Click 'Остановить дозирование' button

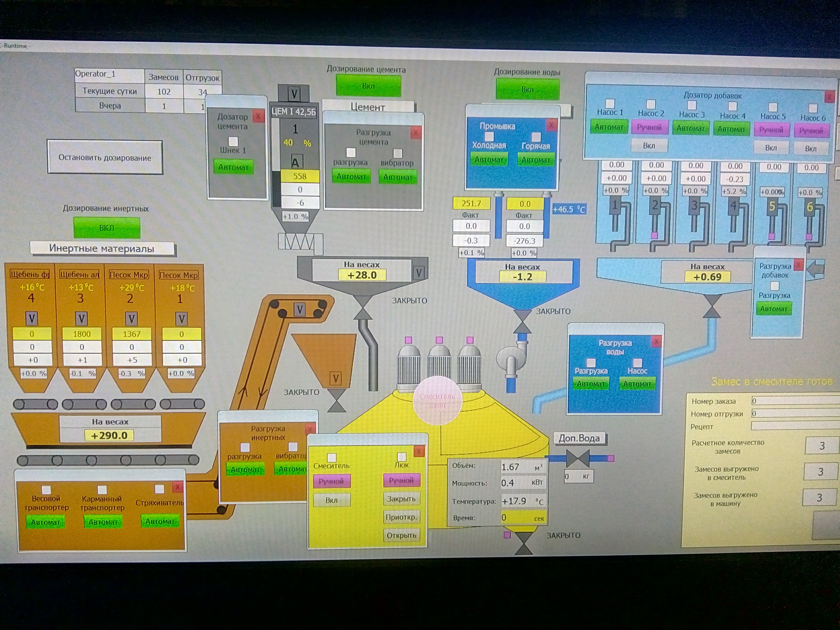[x=105, y=157]
